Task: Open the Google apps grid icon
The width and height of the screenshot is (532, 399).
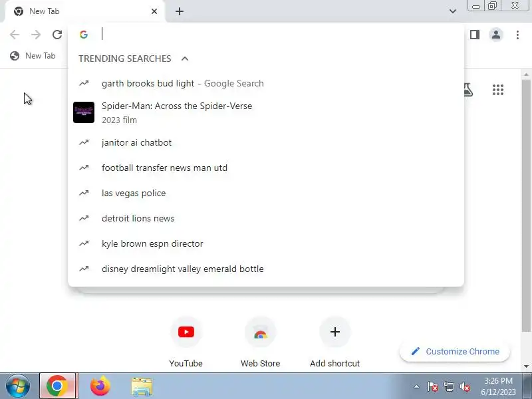Action: pos(497,90)
